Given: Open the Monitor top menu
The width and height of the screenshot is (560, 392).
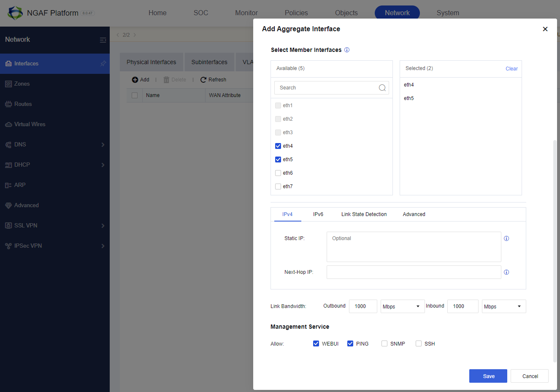Looking at the screenshot, I should pos(246,13).
